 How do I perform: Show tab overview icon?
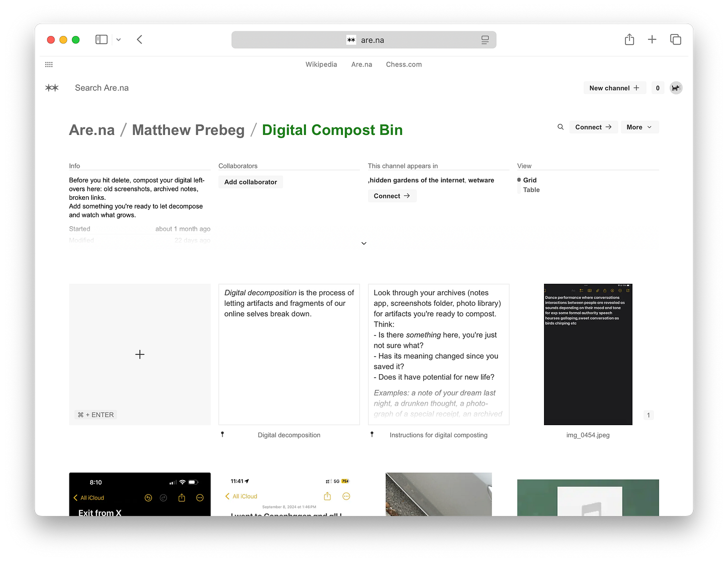(x=675, y=39)
